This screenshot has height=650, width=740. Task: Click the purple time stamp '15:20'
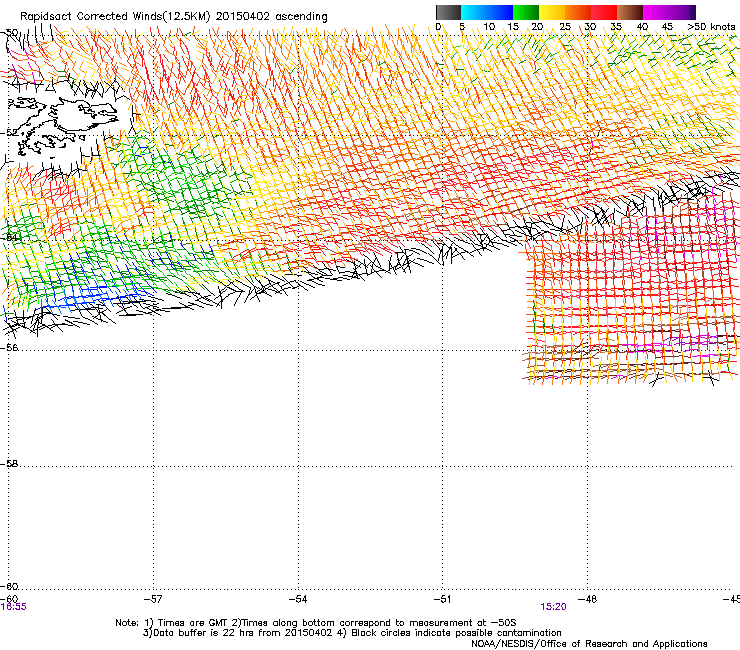click(x=553, y=607)
